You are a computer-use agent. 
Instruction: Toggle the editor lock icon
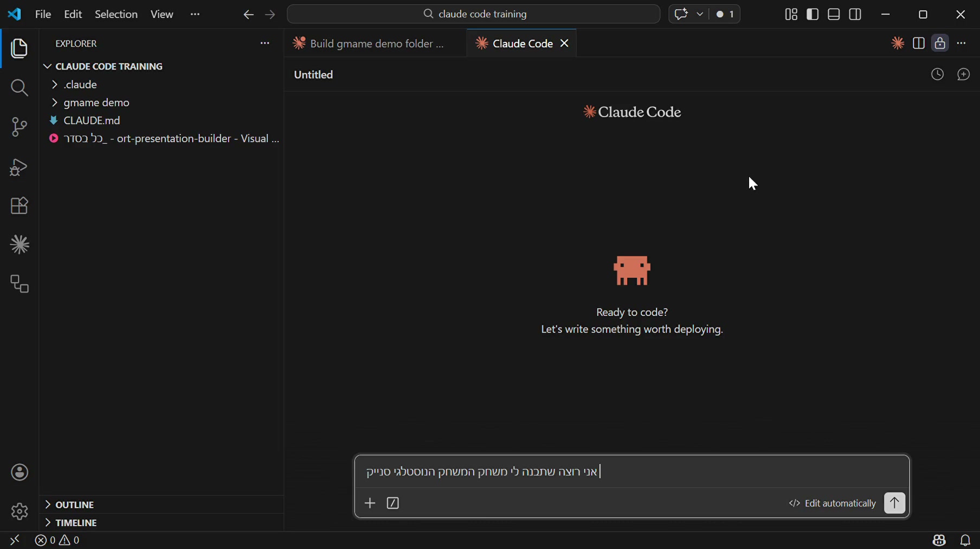(940, 43)
